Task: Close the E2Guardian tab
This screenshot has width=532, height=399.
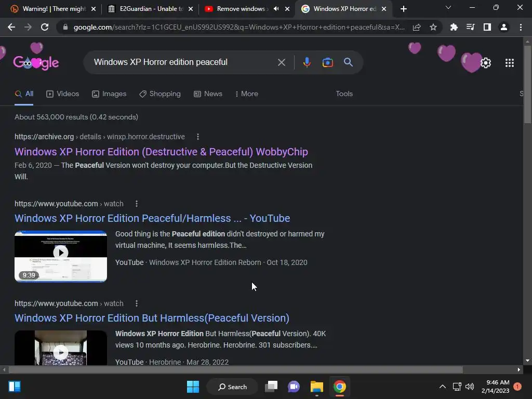Action: (x=191, y=9)
